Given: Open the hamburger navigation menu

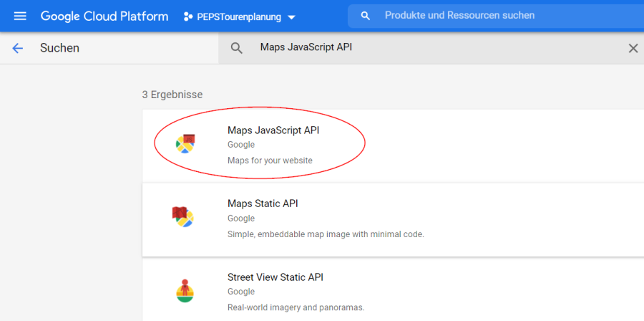Looking at the screenshot, I should click(20, 16).
